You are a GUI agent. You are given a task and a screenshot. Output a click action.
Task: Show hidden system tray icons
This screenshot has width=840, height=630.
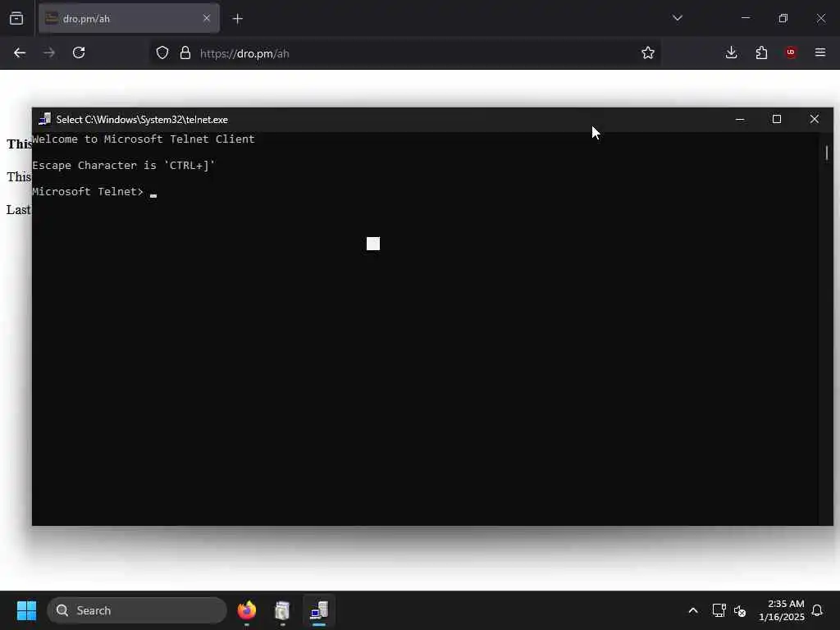pos(692,610)
